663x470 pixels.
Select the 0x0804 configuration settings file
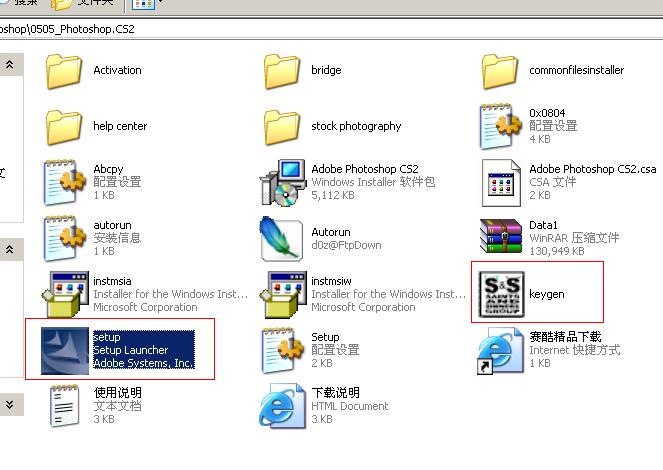point(500,126)
